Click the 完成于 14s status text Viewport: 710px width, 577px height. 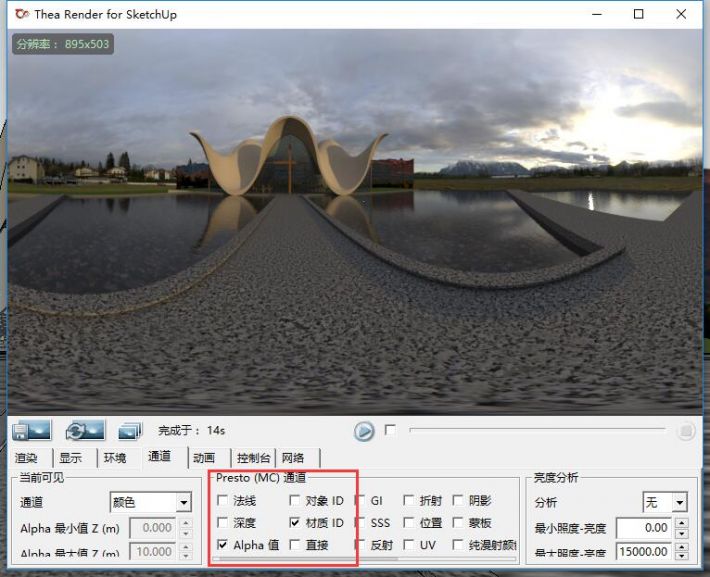point(191,430)
